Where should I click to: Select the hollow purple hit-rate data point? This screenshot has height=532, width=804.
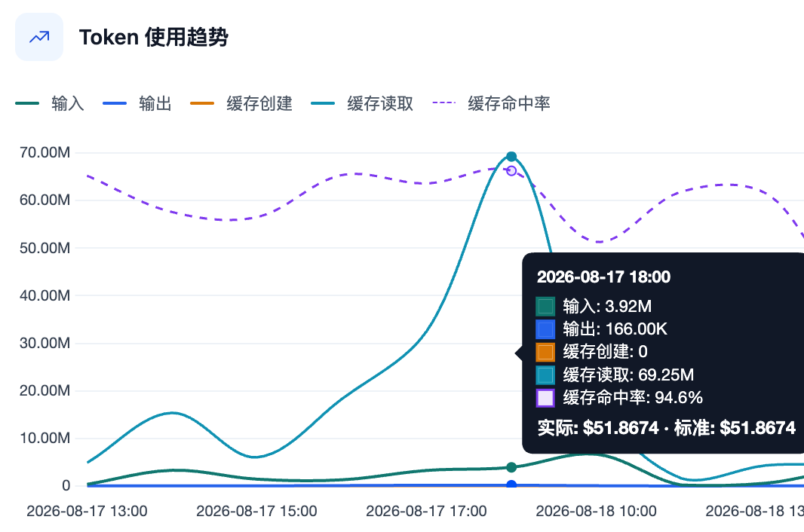point(511,170)
